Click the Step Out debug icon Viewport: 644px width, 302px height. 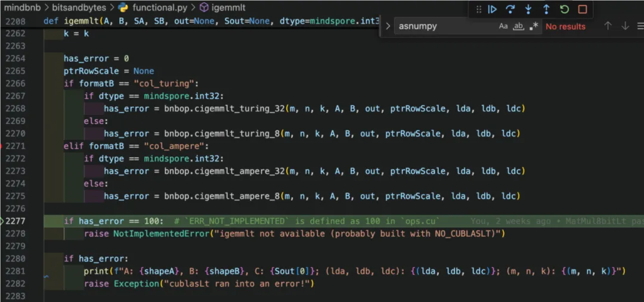pos(546,9)
